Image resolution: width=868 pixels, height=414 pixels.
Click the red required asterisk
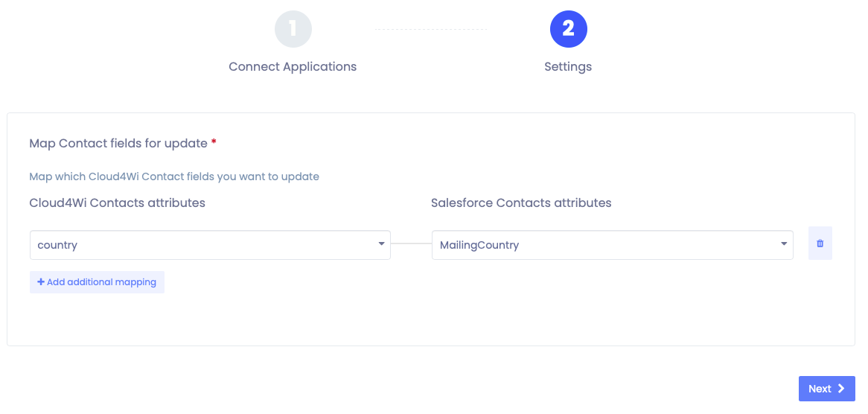pyautogui.click(x=214, y=142)
